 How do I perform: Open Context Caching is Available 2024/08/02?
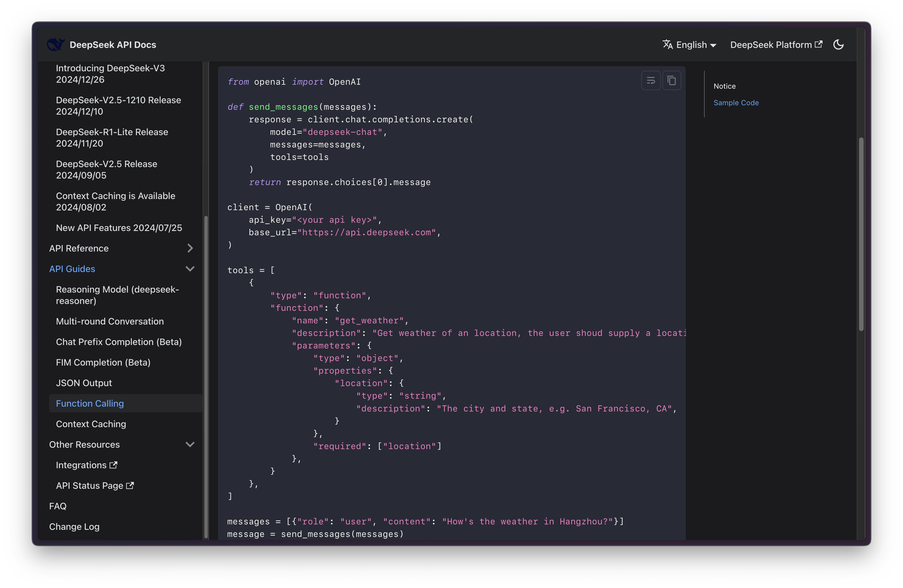[116, 201]
